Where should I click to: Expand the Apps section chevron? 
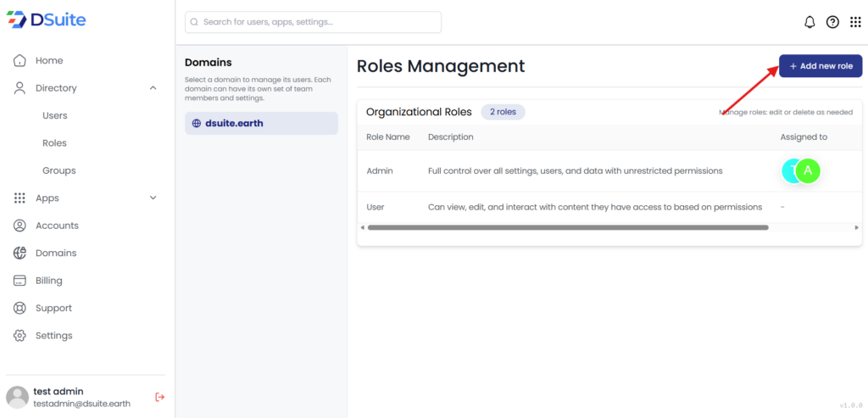coord(153,198)
